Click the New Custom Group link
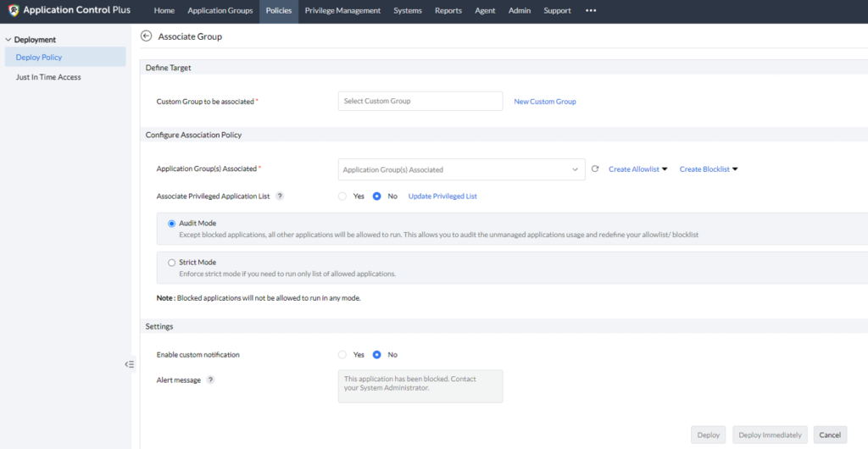The height and width of the screenshot is (449, 868). (x=545, y=102)
